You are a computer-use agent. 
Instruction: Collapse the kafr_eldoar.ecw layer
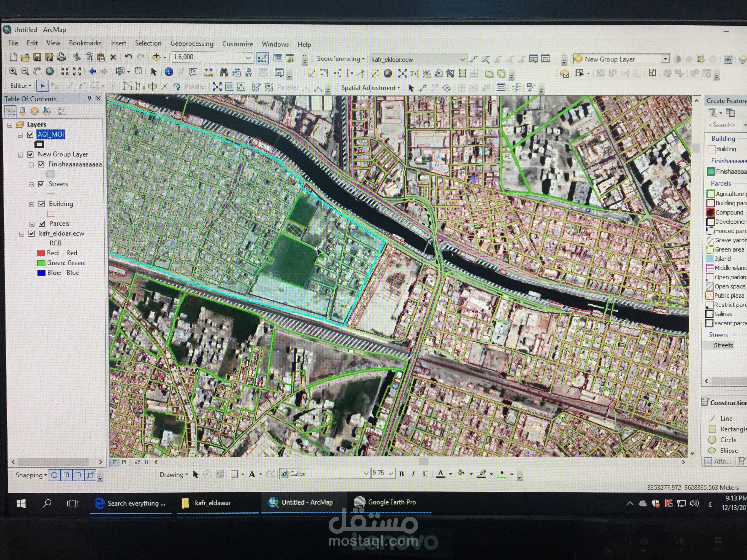tap(22, 234)
